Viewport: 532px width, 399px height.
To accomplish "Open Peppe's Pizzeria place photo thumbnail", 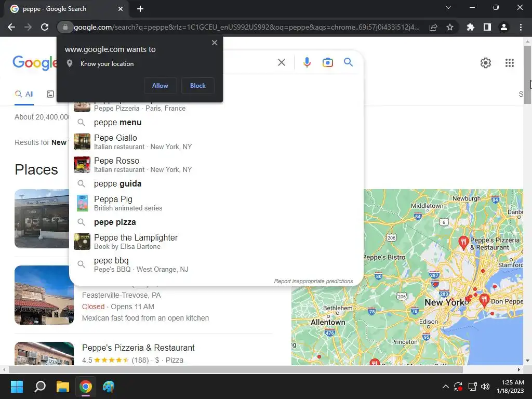I will [x=44, y=353].
